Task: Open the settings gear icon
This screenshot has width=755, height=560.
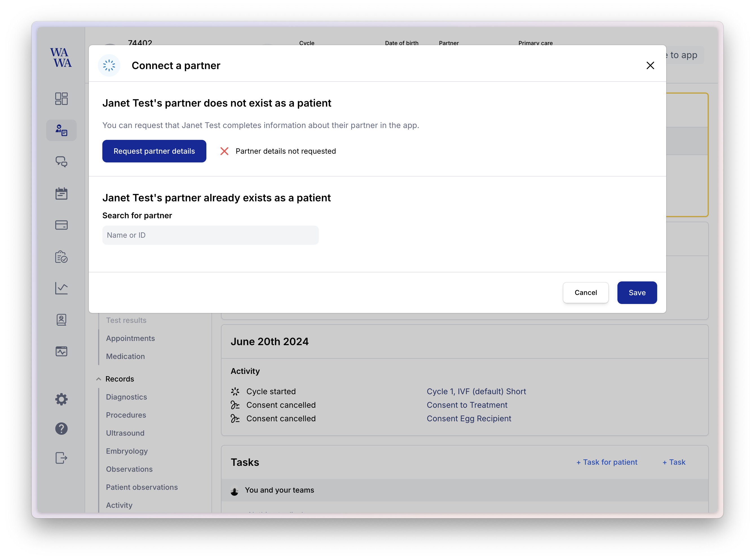Action: click(x=61, y=399)
